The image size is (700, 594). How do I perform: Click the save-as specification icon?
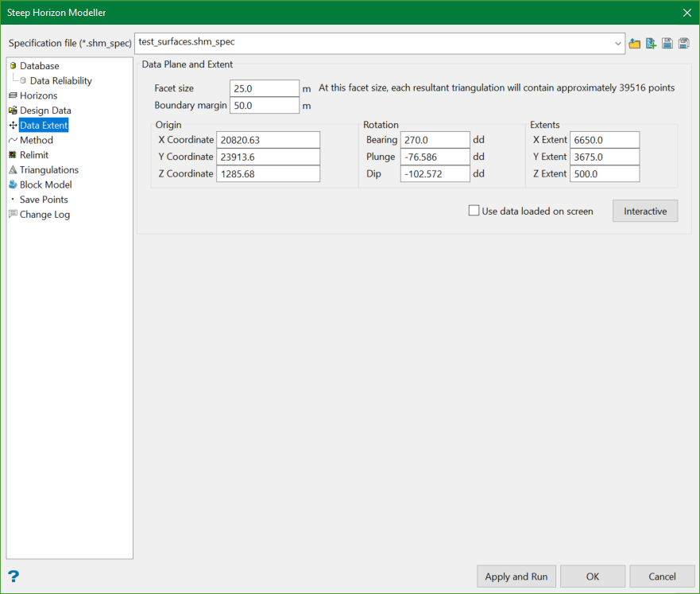point(683,43)
